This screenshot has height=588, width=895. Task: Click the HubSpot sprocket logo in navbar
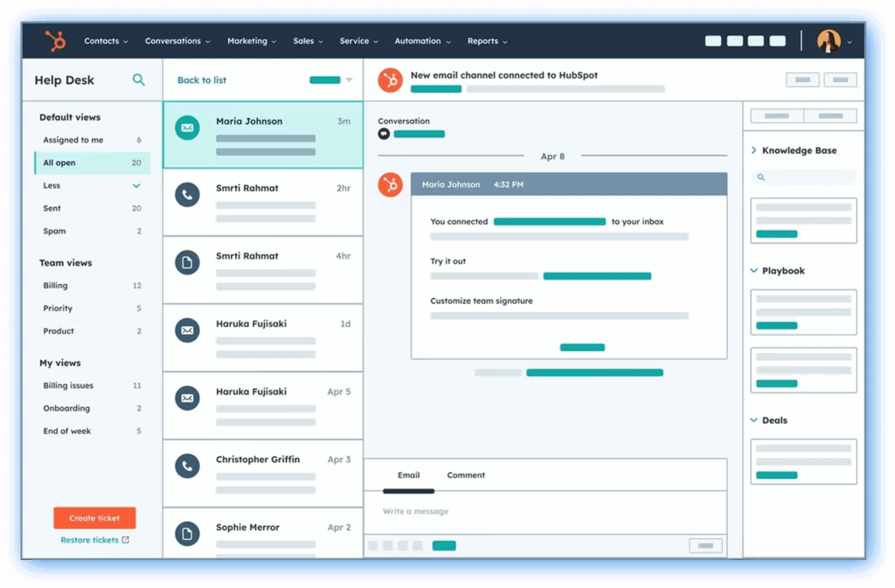[56, 41]
